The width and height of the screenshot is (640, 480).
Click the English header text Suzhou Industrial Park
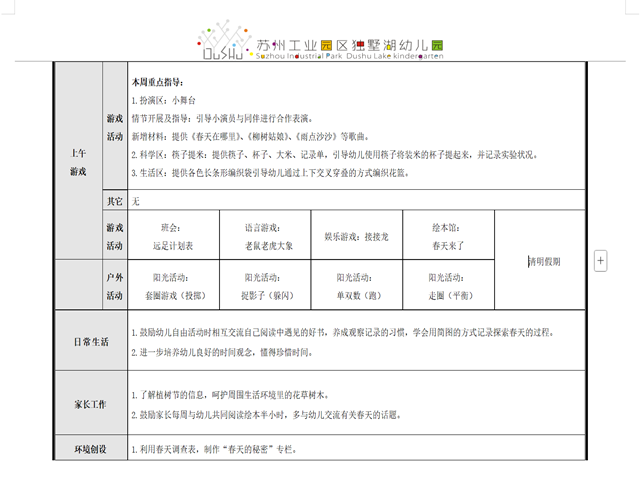[299, 56]
